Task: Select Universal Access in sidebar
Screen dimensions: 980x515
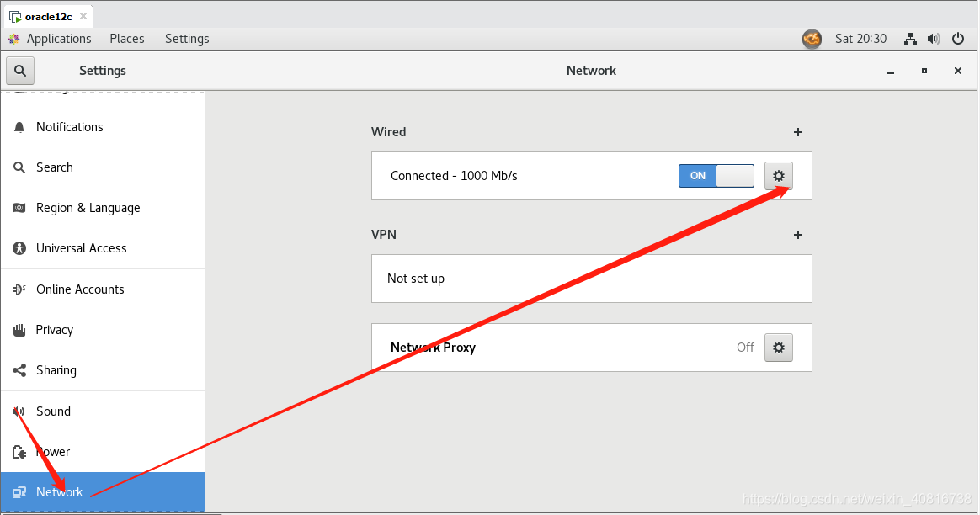Action: pos(103,248)
